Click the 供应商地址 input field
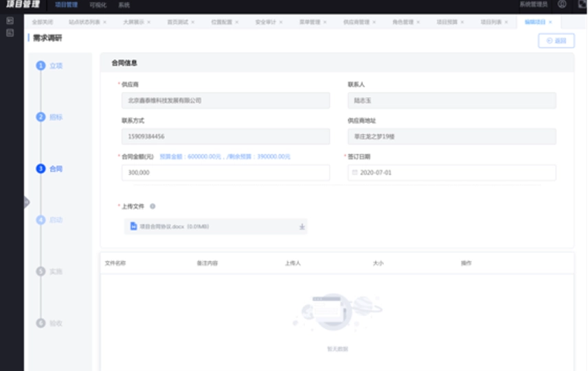588x371 pixels. (452, 137)
